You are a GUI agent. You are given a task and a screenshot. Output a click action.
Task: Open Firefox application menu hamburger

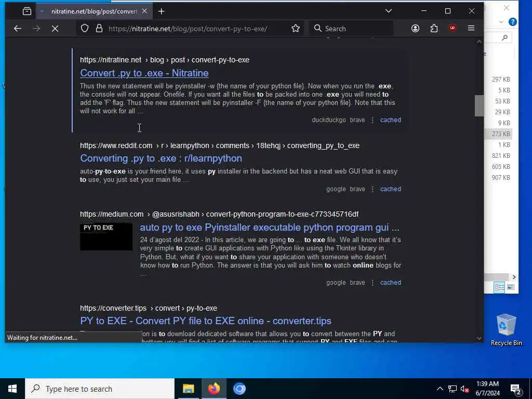(471, 28)
